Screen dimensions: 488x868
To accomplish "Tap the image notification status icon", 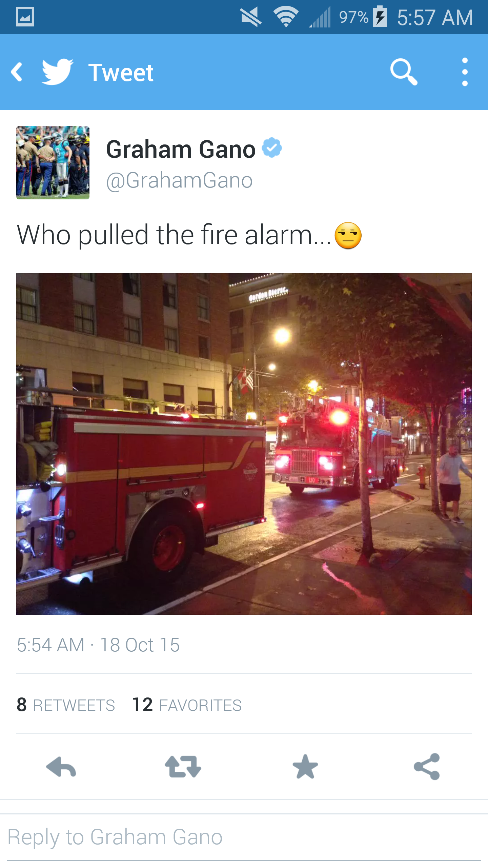I will [x=25, y=17].
